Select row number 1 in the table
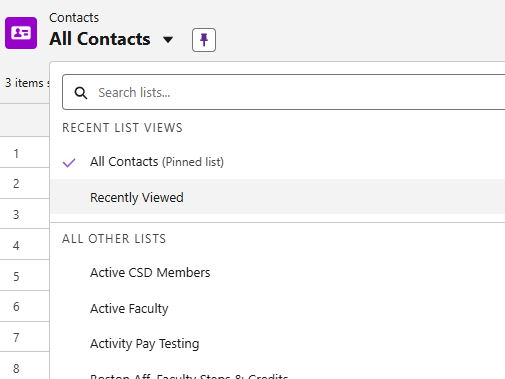The height and width of the screenshot is (379, 505). point(16,154)
